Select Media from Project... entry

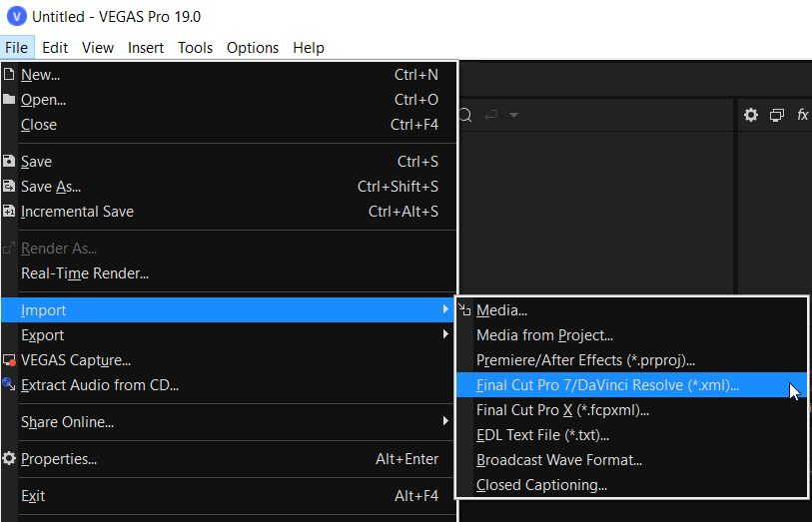[x=632, y=334]
